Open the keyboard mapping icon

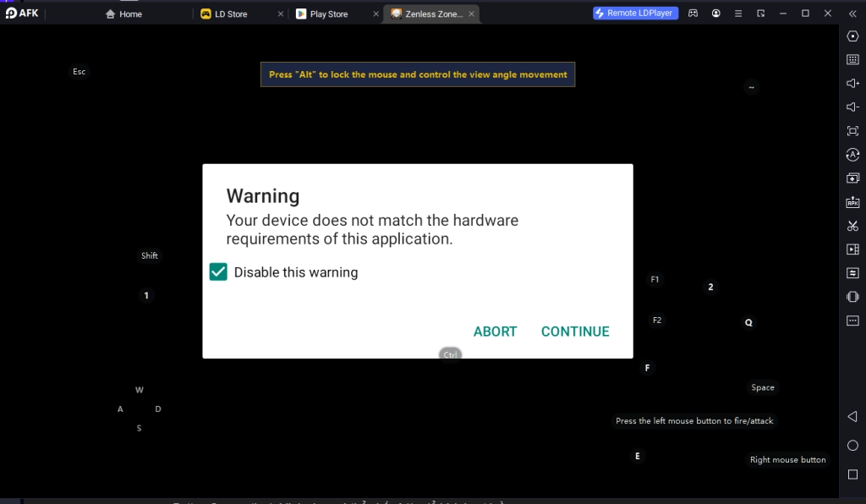(852, 60)
